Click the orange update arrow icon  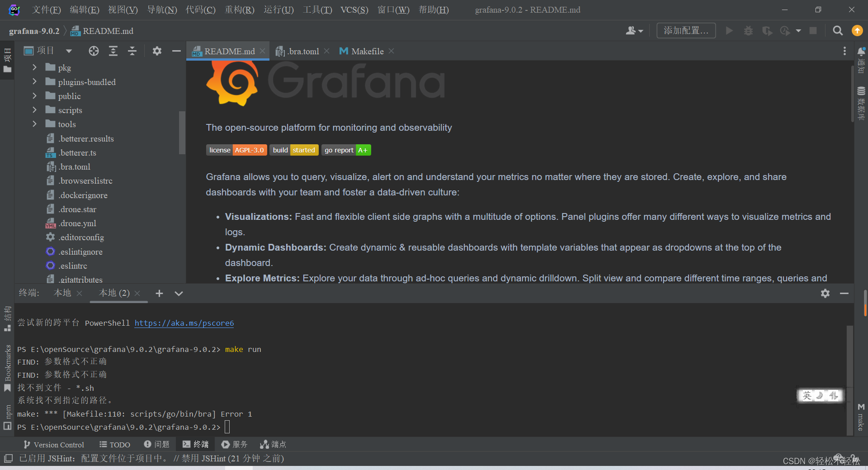tap(857, 31)
